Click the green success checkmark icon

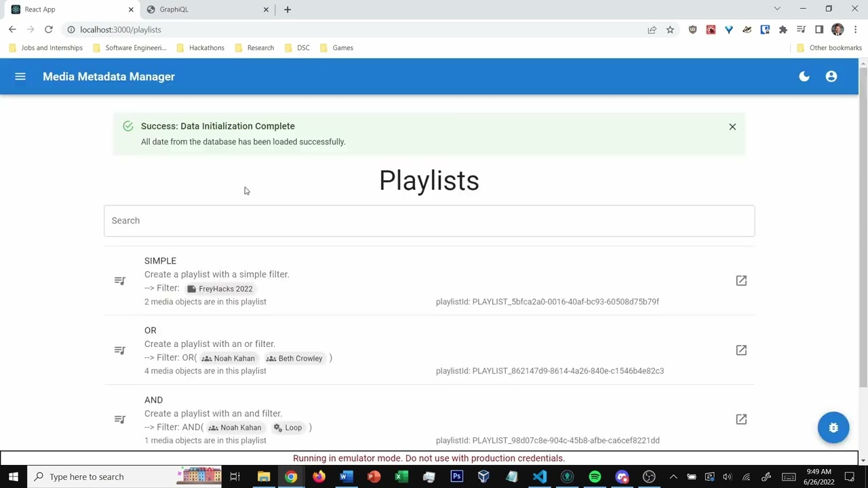tap(128, 126)
